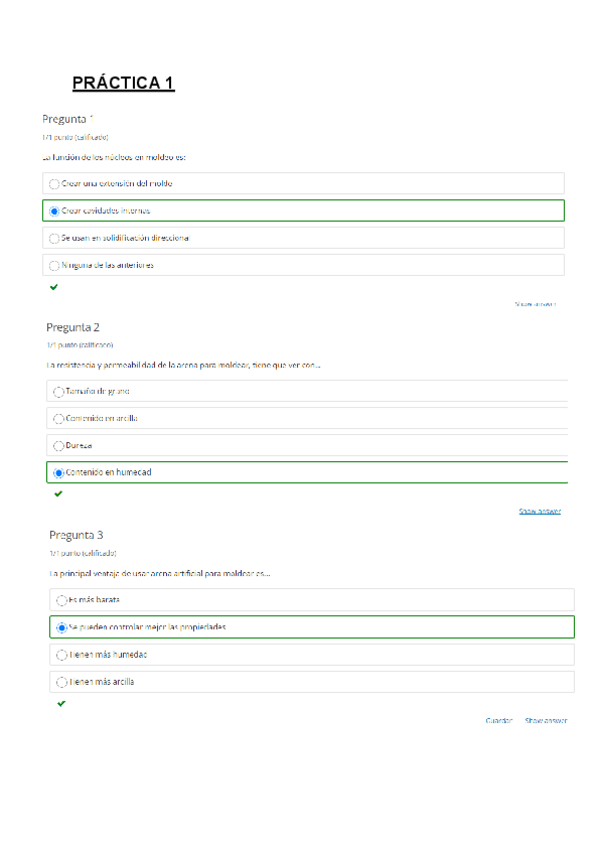Viewport: 600px width, 848px height.
Task: Choose 'Crear cavidades internas' radio button
Action: coord(54,211)
